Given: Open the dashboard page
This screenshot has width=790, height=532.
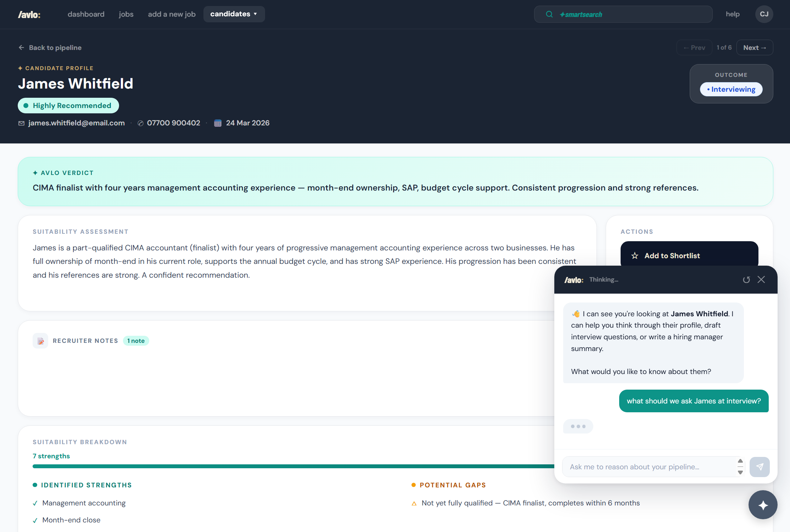Looking at the screenshot, I should tap(86, 14).
